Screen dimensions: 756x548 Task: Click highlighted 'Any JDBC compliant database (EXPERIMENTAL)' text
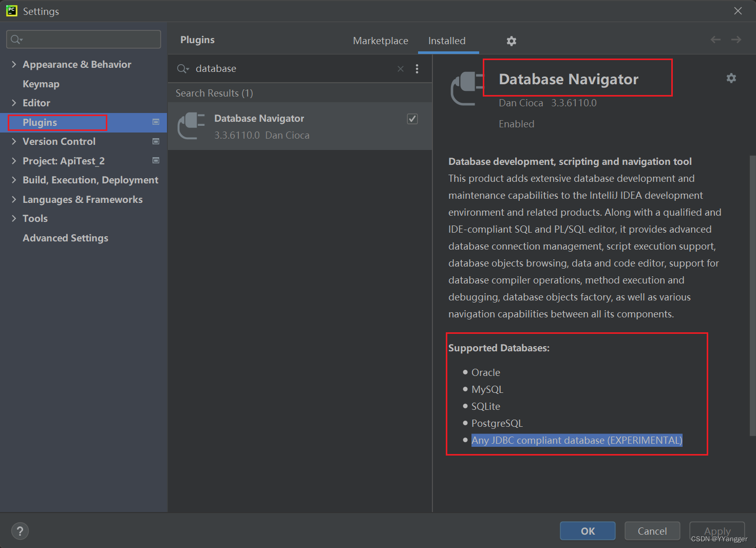point(577,440)
